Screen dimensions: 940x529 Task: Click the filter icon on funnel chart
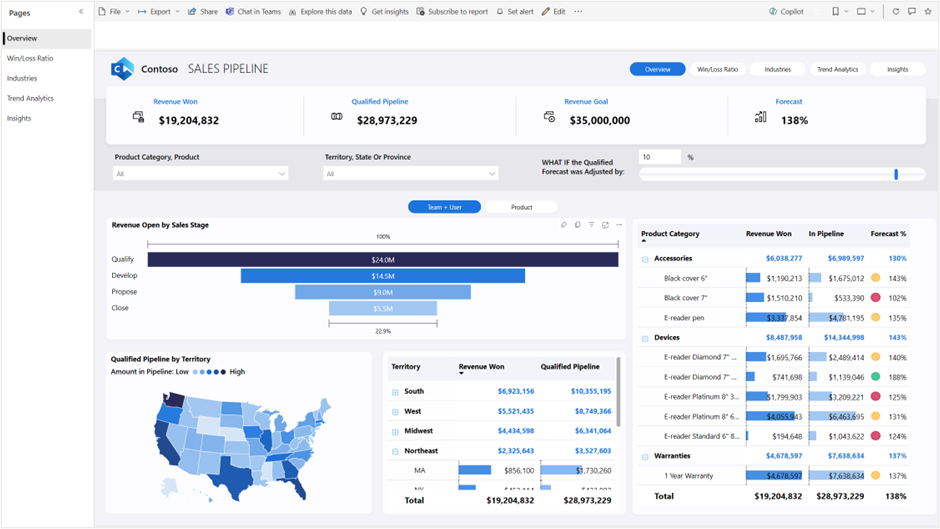[x=591, y=225]
